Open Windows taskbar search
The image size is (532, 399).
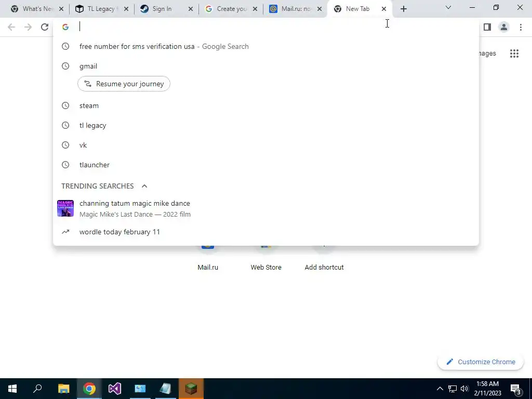(x=37, y=389)
